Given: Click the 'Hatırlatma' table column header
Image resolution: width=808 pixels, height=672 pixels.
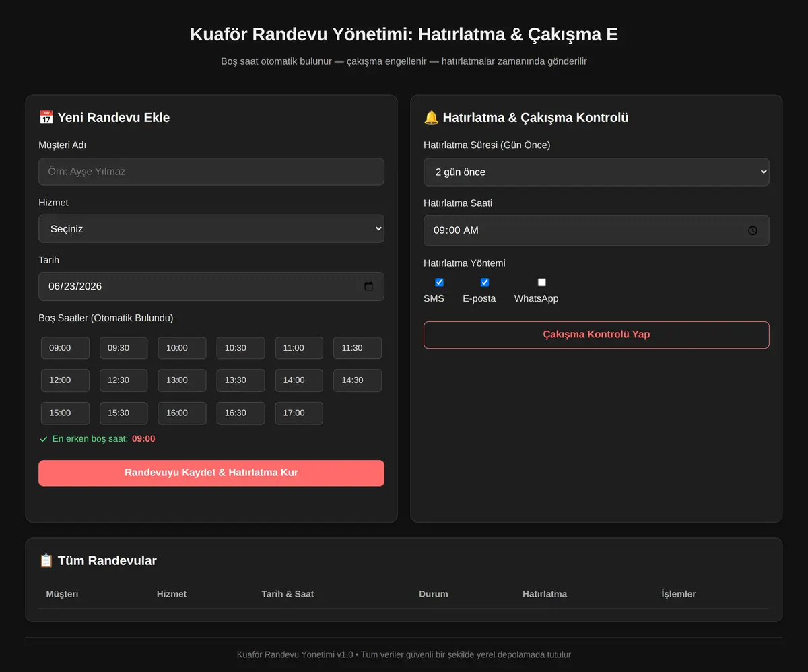Looking at the screenshot, I should pos(545,594).
